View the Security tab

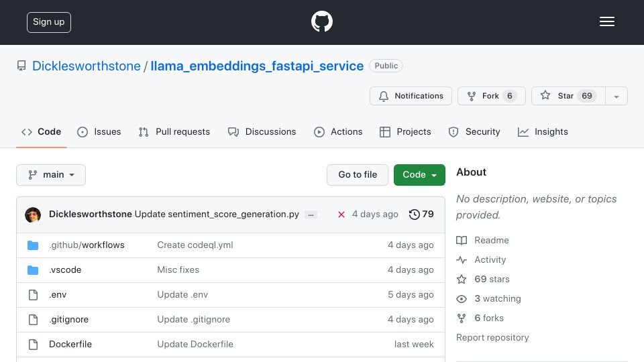tap(474, 132)
